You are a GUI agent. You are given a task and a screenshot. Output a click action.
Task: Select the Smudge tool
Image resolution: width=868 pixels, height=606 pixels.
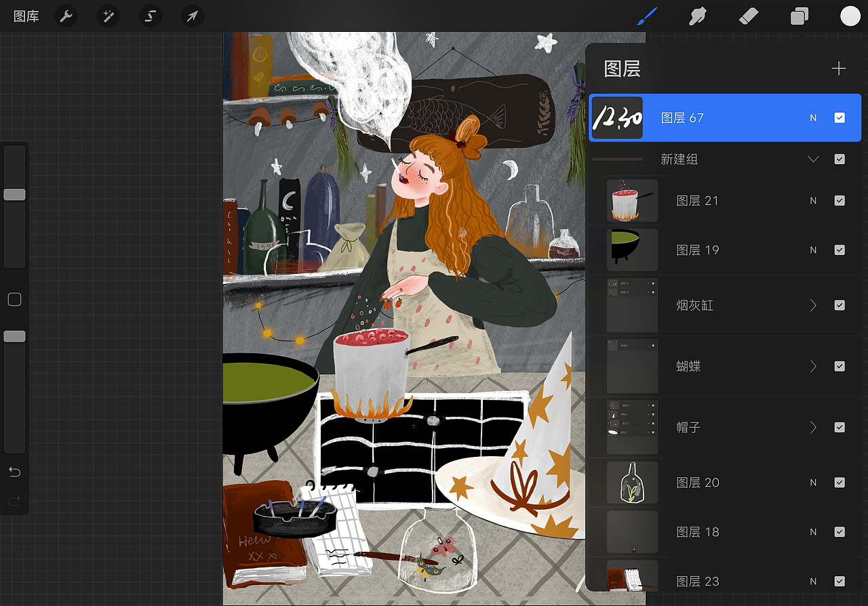point(698,16)
